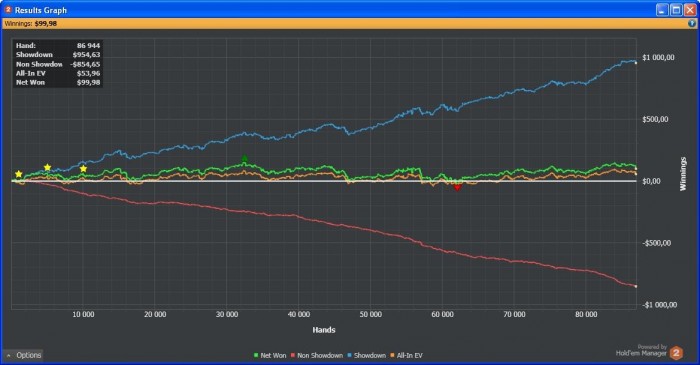Click the vertical Winnings axis title
Screen dimensions: 700x365
click(x=683, y=174)
